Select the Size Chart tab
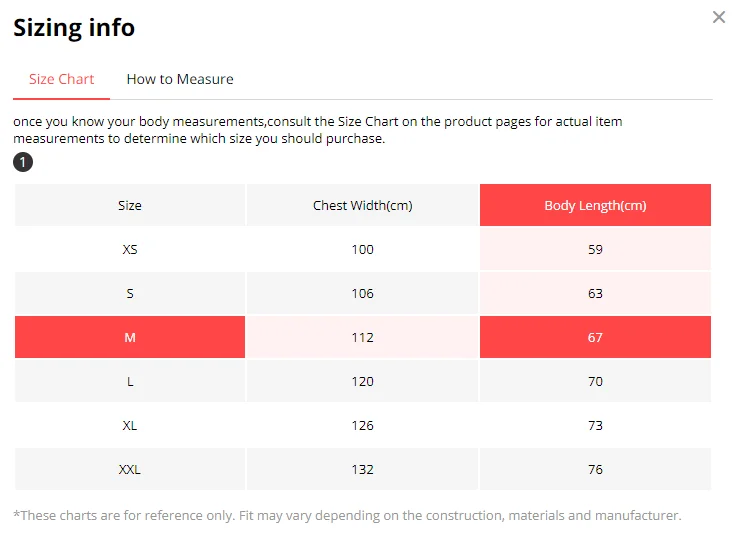The image size is (737, 549). click(61, 79)
